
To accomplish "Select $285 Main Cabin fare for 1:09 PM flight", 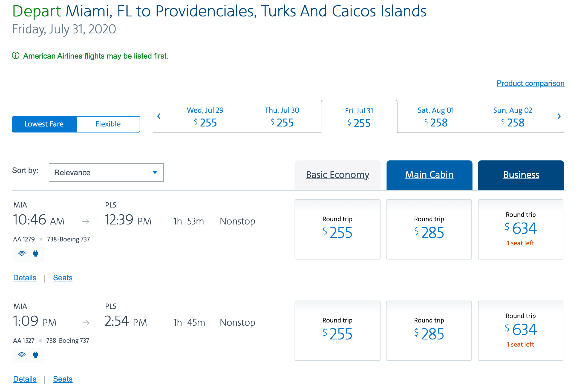I will click(429, 330).
